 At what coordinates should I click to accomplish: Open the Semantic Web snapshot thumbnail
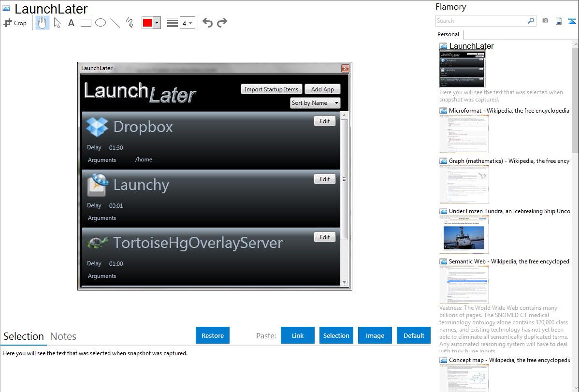click(x=464, y=285)
